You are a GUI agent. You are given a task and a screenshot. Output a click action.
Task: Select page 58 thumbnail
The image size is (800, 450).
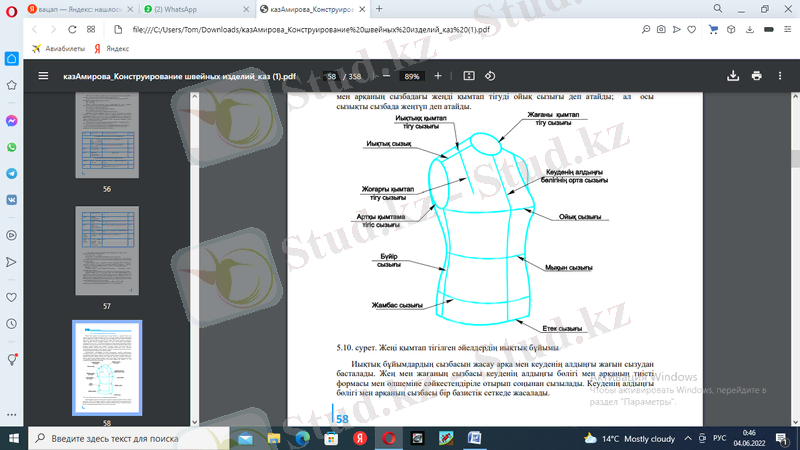tap(107, 368)
